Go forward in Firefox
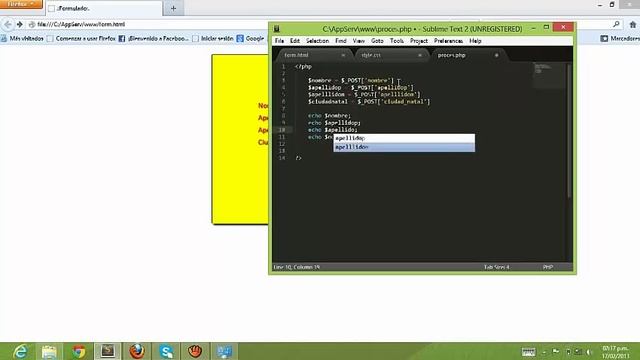 pyautogui.click(x=19, y=24)
